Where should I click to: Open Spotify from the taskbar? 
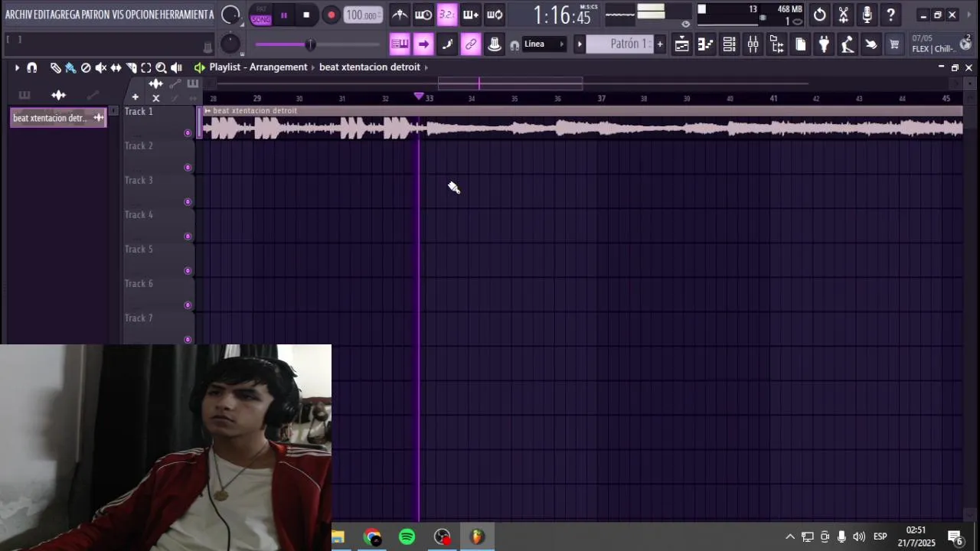tap(407, 537)
